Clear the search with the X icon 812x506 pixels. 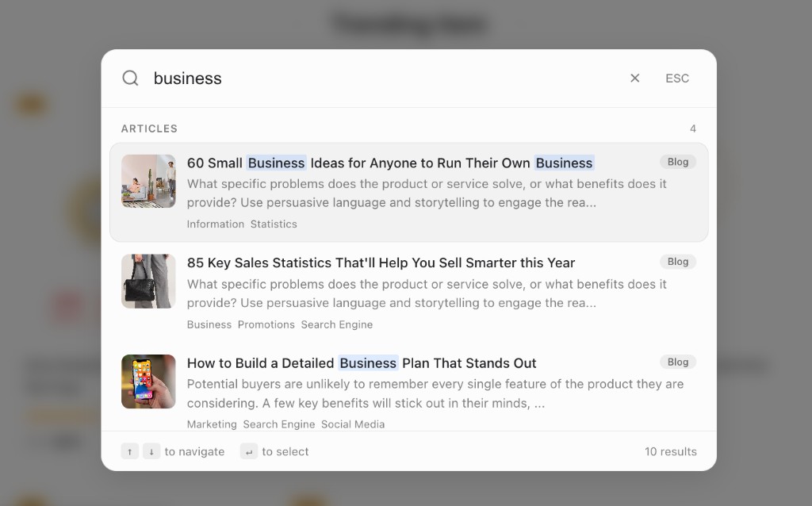click(634, 78)
